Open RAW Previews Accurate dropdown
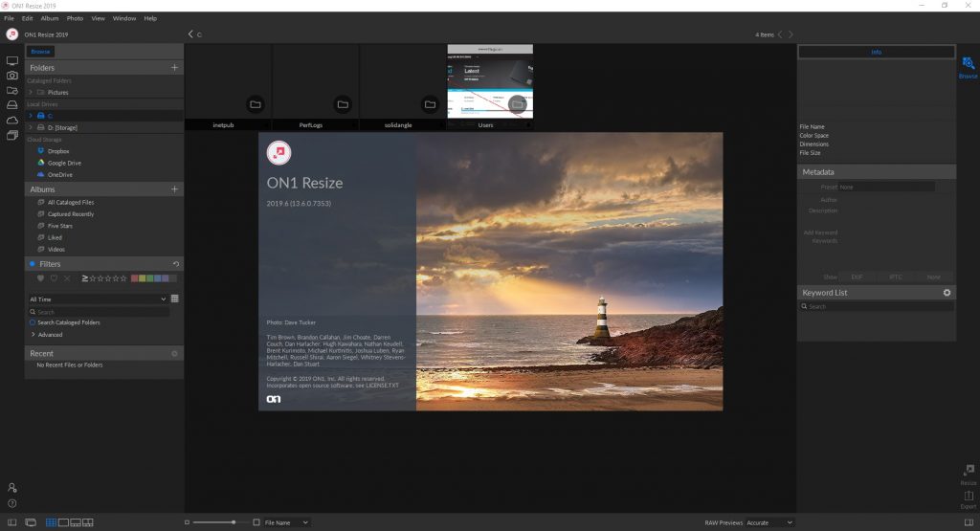Screen dimensions: 980x531 coord(769,522)
